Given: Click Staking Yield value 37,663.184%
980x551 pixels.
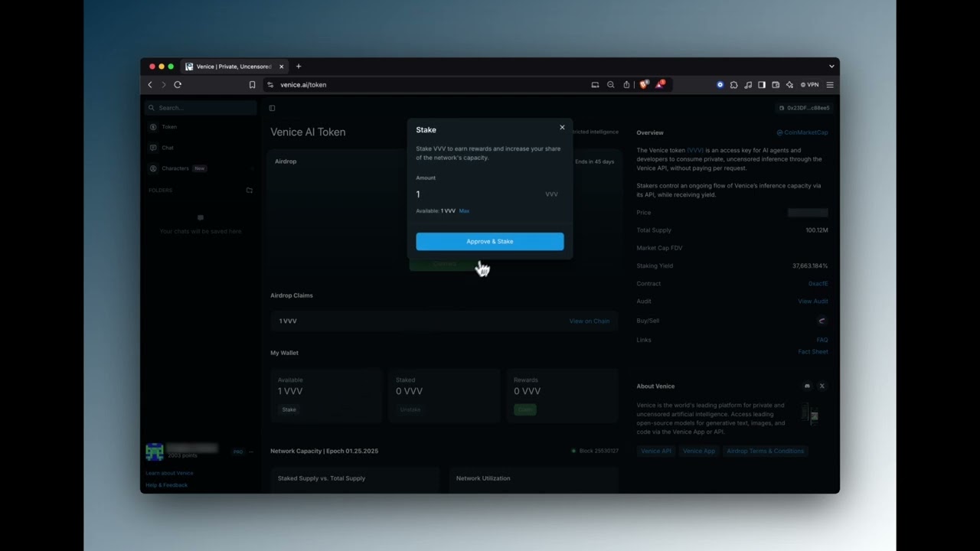Looking at the screenshot, I should [x=810, y=266].
